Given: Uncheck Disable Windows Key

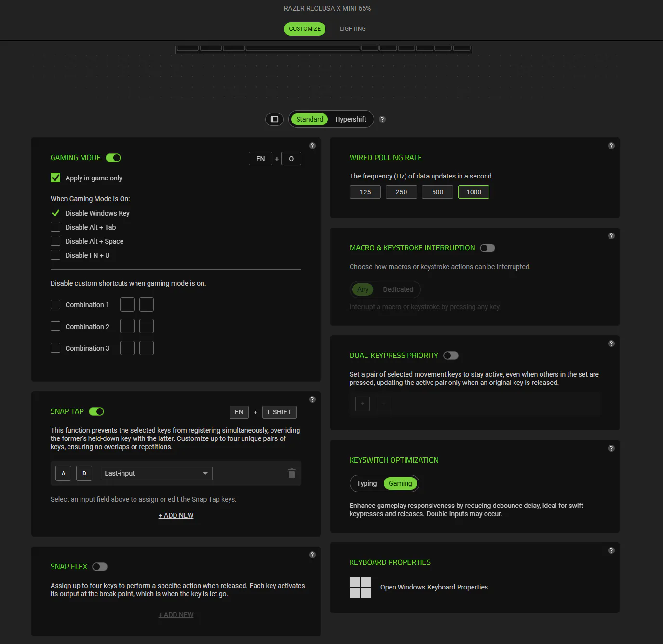Looking at the screenshot, I should click(x=55, y=213).
